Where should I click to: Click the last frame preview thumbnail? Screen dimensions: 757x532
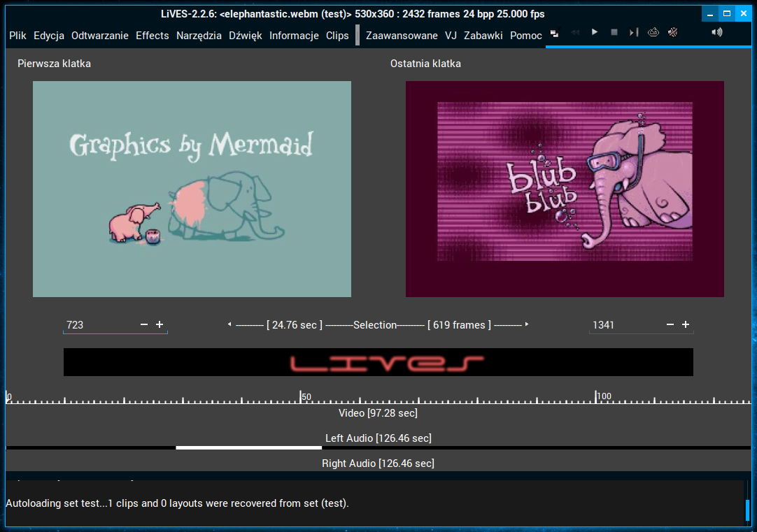pyautogui.click(x=565, y=189)
